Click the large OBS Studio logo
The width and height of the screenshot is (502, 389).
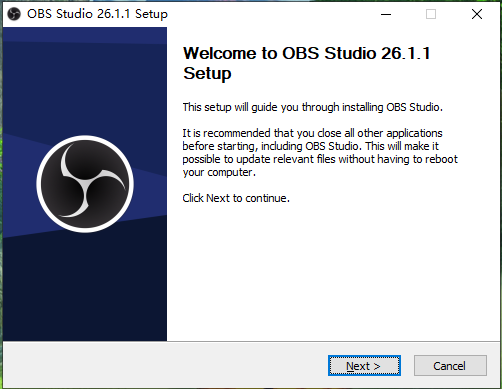(85, 184)
